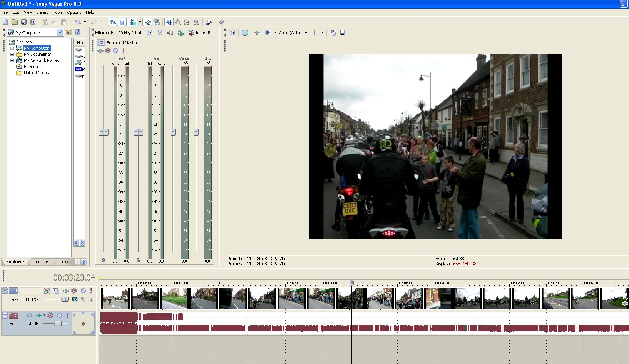
Task: Click the external monitor preview icon
Action: (245, 33)
